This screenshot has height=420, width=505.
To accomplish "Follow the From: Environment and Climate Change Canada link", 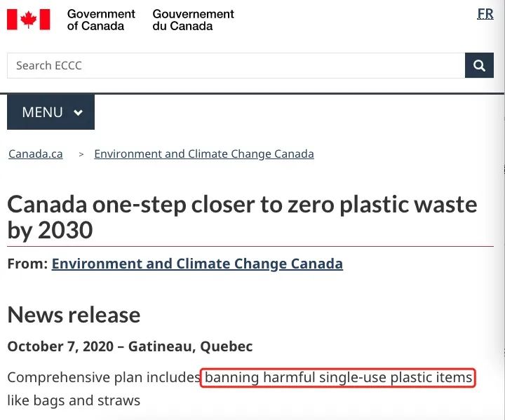I will tap(197, 264).
